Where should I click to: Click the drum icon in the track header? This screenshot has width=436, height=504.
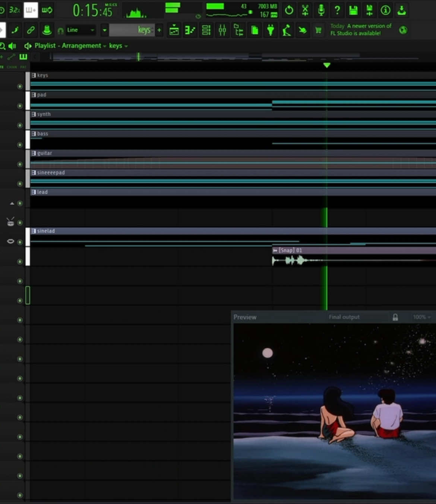point(10,222)
